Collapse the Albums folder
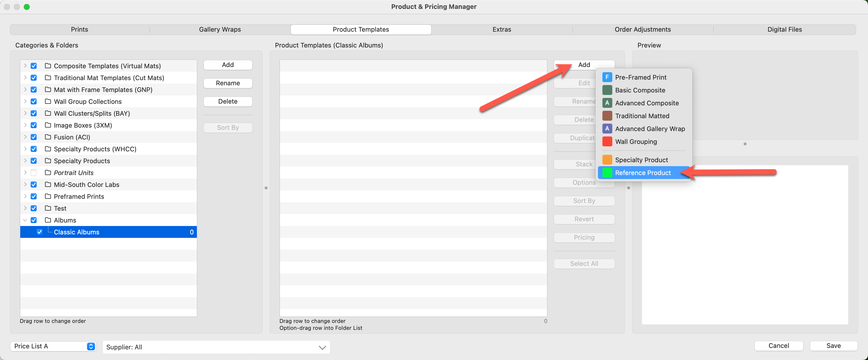Image resolution: width=868 pixels, height=360 pixels. (25, 220)
